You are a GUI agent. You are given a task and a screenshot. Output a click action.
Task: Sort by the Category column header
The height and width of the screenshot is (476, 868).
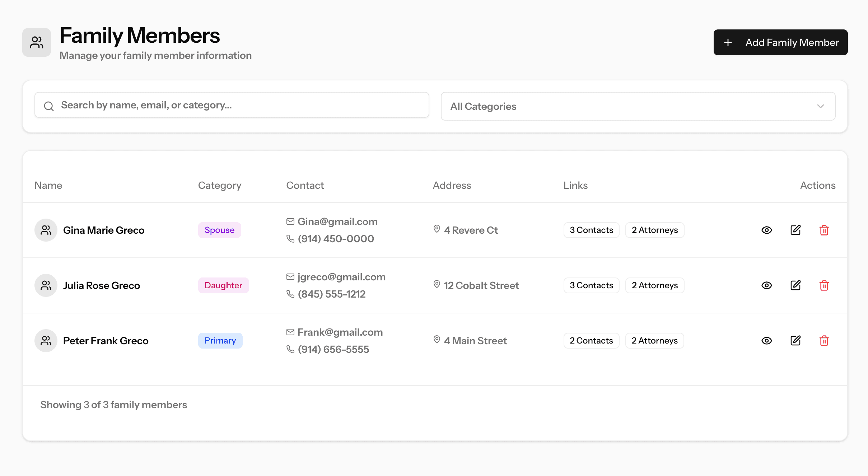[x=219, y=185]
